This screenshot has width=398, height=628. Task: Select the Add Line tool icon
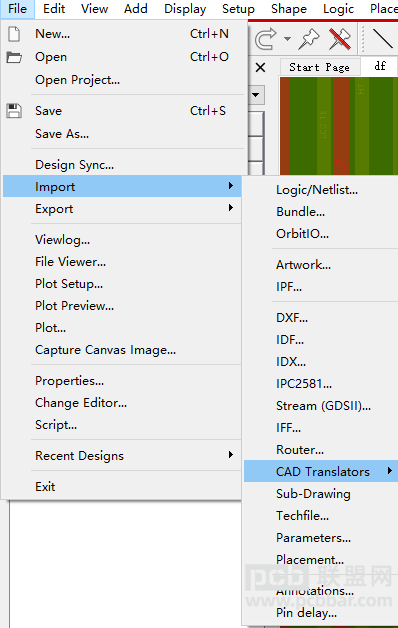382,39
